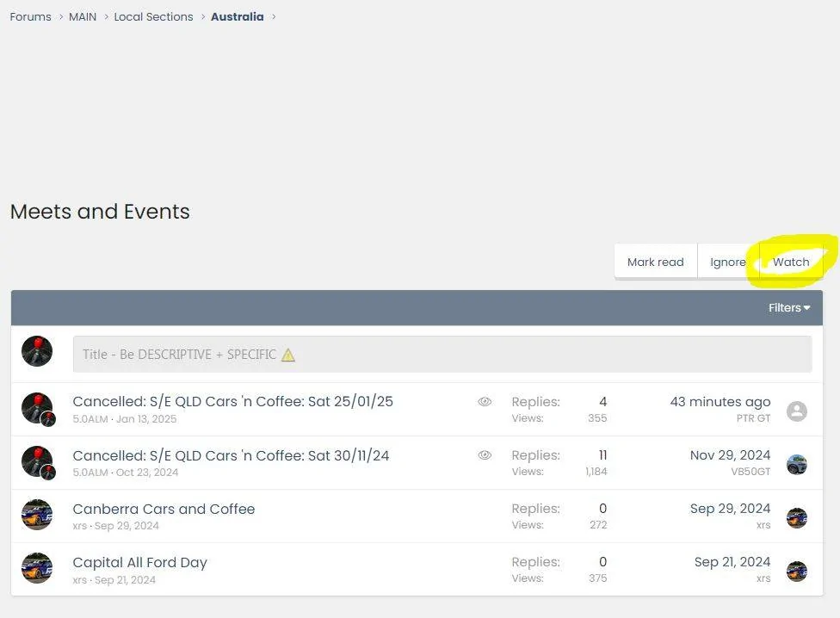Image resolution: width=840 pixels, height=618 pixels.
Task: Open xrs last-poster avatar on Ford Day row
Action: pos(797,572)
